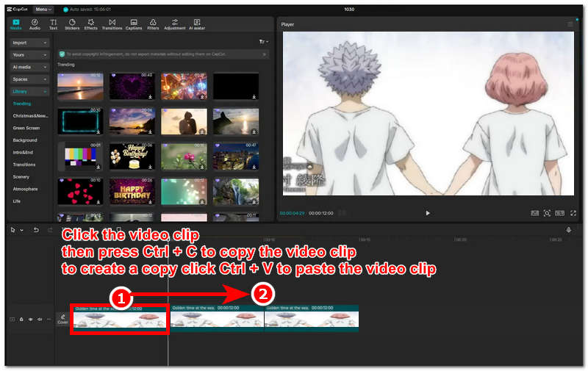
Task: Lock the main video track
Action: coord(21,320)
